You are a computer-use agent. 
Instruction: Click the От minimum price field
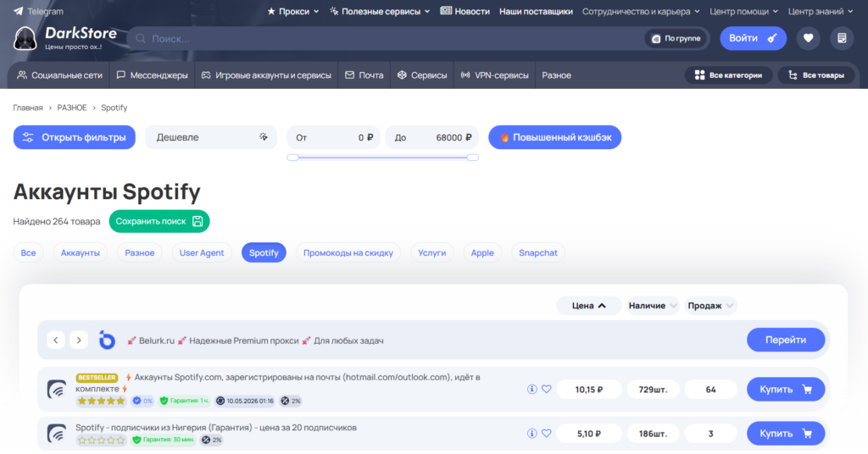[333, 137]
